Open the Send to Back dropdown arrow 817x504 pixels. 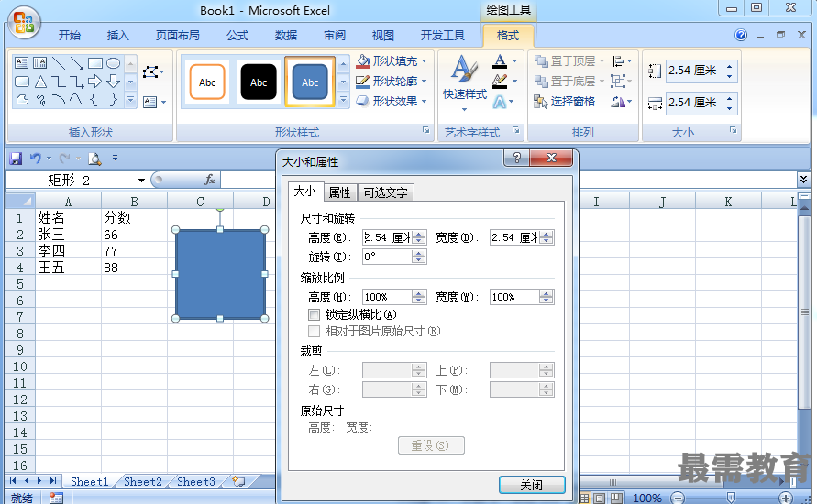click(602, 82)
